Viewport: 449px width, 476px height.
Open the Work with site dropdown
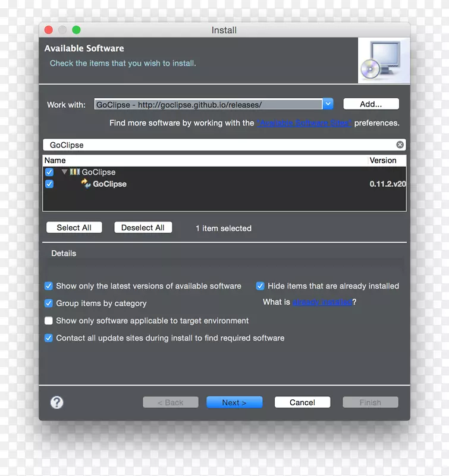[x=328, y=104]
